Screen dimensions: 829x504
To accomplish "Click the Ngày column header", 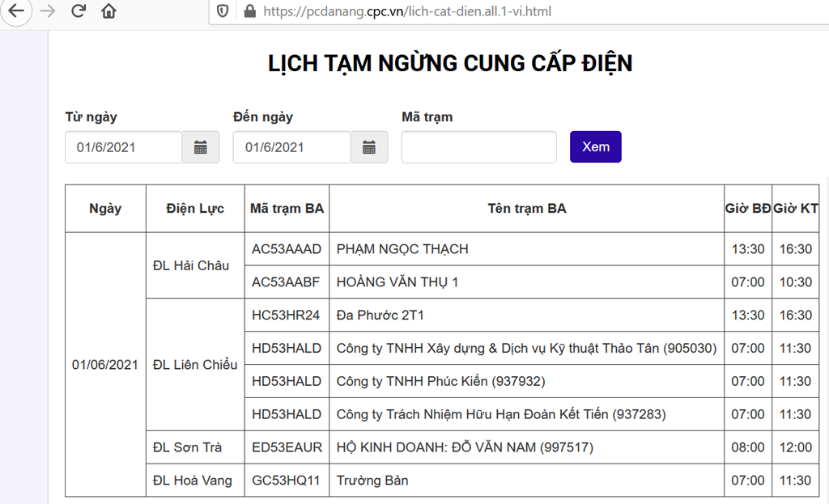I will click(x=105, y=208).
